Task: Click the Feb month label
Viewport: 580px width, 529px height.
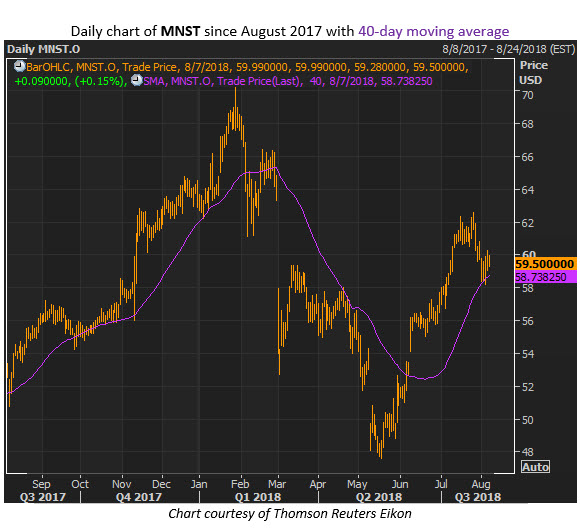Action: click(240, 484)
